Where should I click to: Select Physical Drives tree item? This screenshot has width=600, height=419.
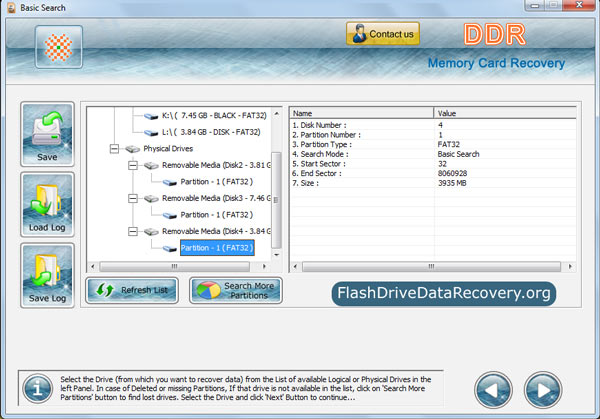point(168,148)
